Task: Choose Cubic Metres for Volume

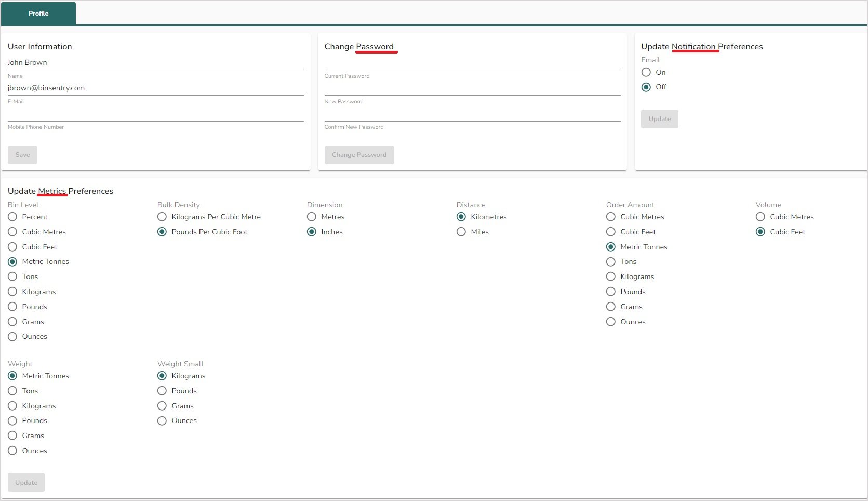Action: [x=760, y=217]
